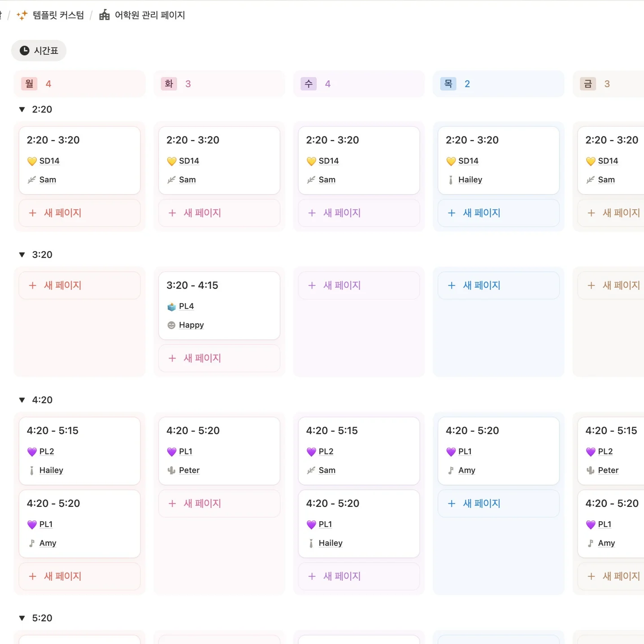Click the herb icon next to Sam on Tuesday
The height and width of the screenshot is (644, 644).
tap(171, 179)
